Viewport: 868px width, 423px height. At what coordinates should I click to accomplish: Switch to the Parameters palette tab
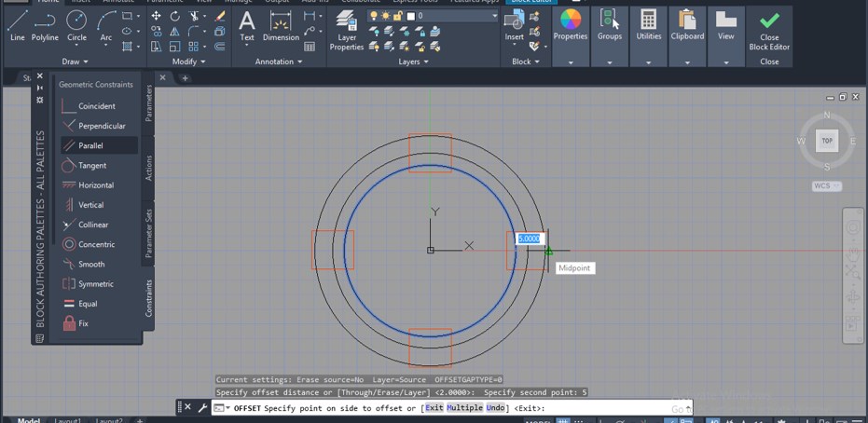(x=149, y=103)
